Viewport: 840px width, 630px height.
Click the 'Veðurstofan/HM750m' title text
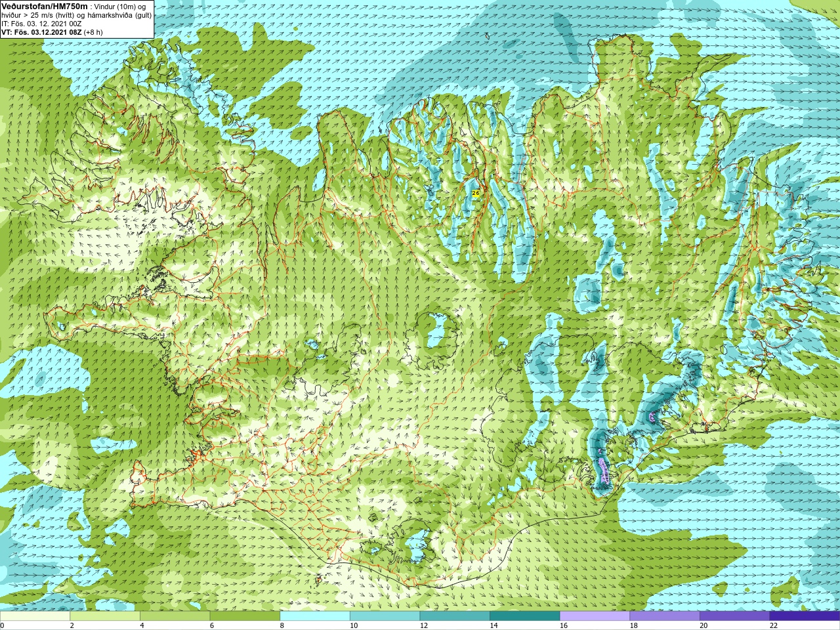coord(45,6)
